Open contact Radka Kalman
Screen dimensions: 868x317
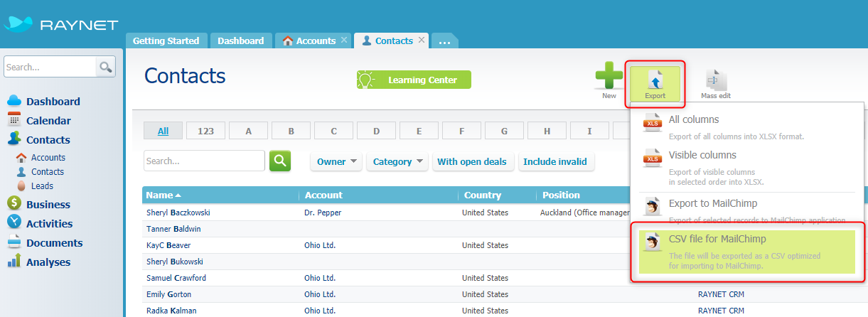pyautogui.click(x=171, y=311)
